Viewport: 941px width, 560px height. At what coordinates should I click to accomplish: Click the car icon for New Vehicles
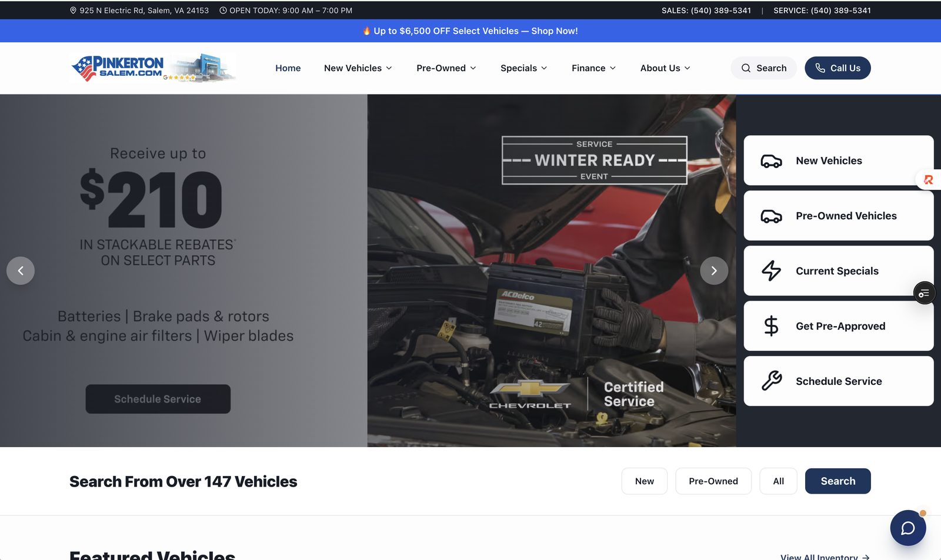click(x=771, y=161)
